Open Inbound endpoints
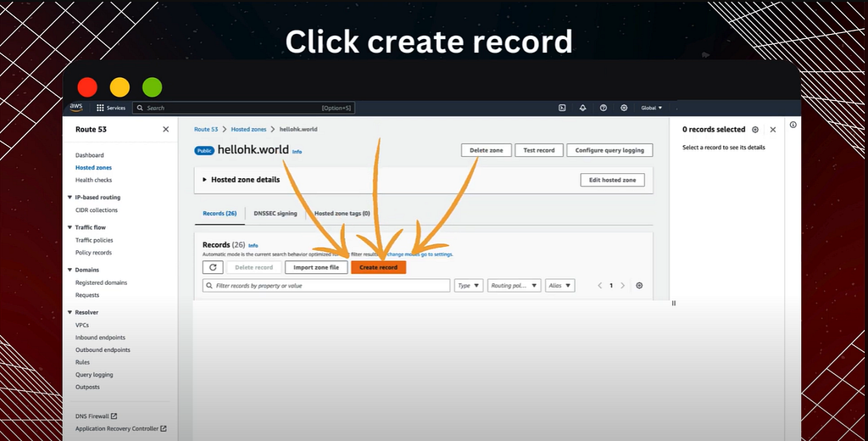Viewport: 868px width, 441px height. [100, 338]
